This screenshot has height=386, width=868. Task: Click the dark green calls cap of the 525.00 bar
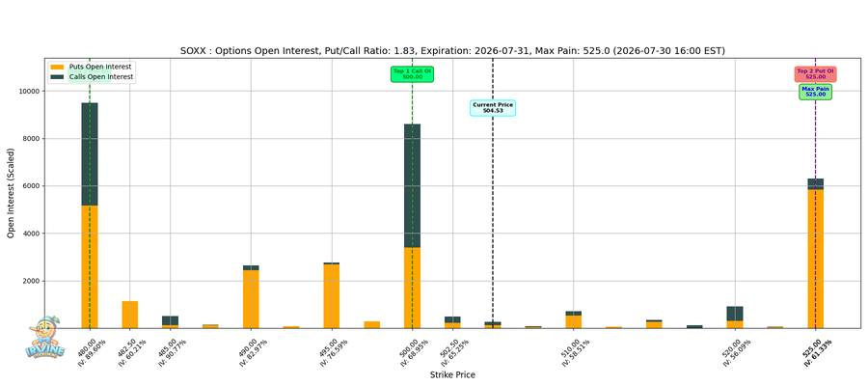coord(815,184)
